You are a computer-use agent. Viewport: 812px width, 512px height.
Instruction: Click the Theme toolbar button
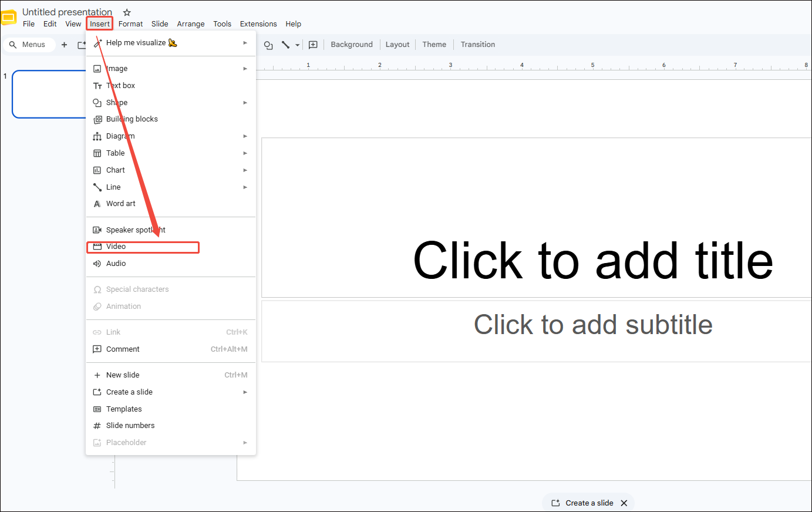point(434,45)
